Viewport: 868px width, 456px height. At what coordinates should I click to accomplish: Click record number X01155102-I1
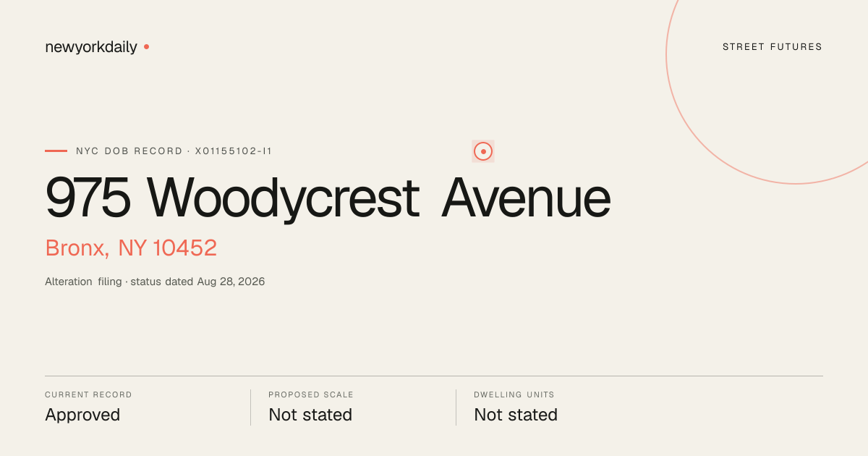(x=234, y=151)
